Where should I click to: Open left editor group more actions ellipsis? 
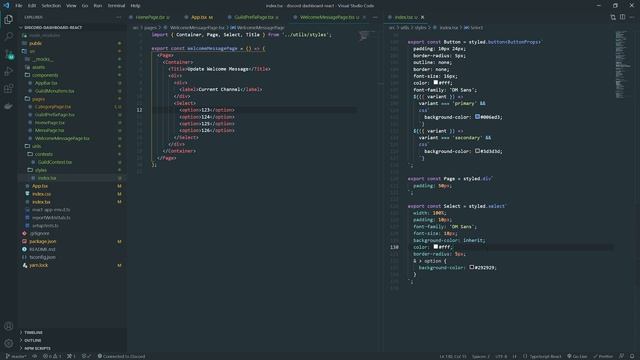(x=375, y=17)
